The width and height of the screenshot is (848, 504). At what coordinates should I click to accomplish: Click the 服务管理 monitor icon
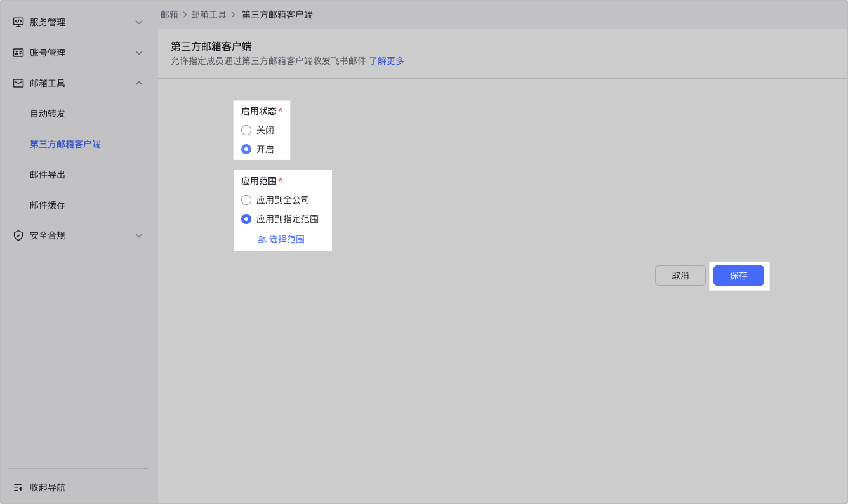(x=18, y=22)
